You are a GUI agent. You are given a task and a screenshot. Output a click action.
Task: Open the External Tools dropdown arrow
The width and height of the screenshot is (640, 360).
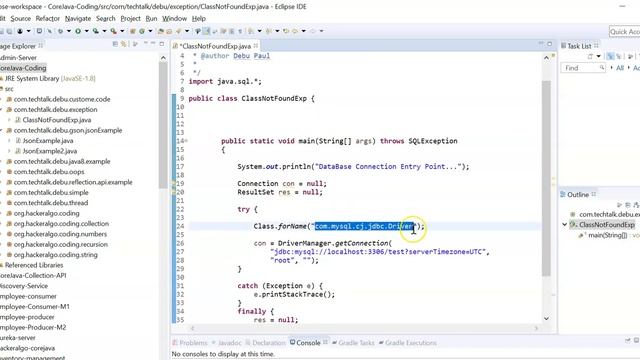click(122, 31)
